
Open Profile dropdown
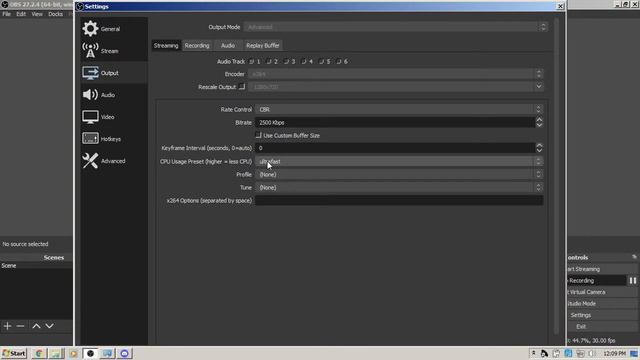(x=399, y=174)
